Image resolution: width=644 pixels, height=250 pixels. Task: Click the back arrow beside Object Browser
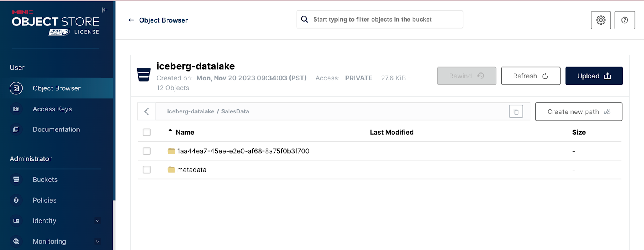131,20
